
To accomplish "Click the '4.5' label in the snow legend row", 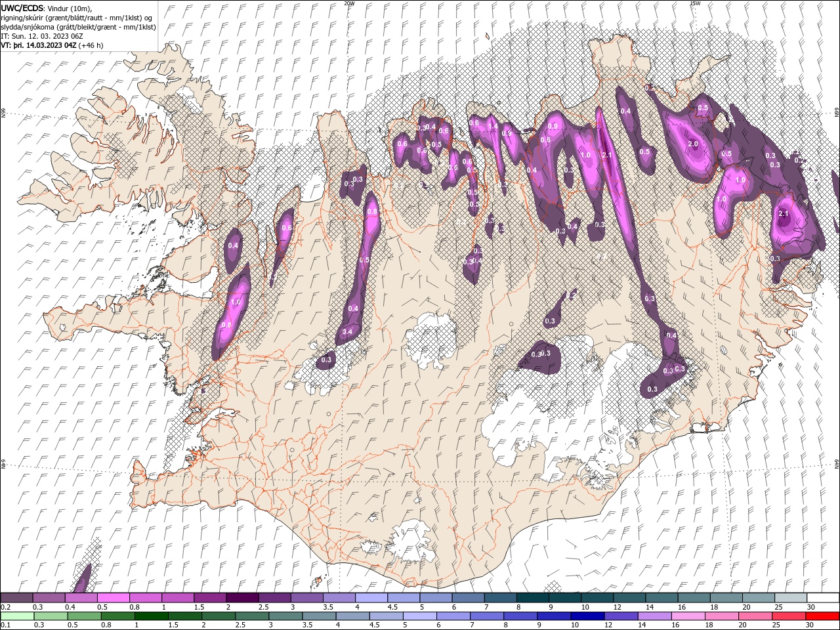I will point(392,607).
